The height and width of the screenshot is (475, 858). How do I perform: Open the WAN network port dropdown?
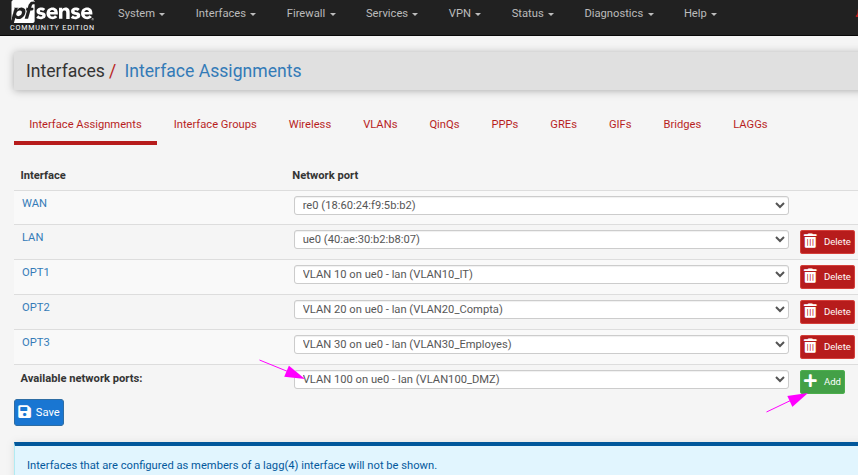click(540, 205)
